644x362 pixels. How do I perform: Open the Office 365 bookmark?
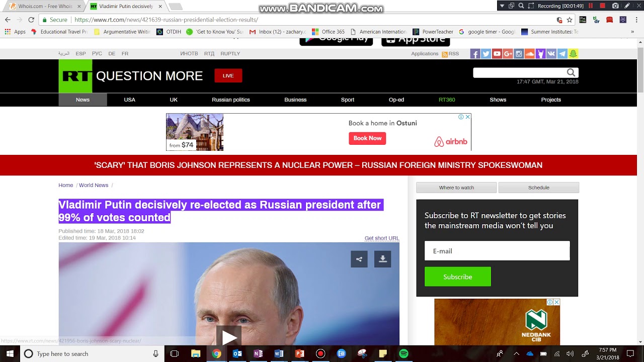click(x=329, y=32)
